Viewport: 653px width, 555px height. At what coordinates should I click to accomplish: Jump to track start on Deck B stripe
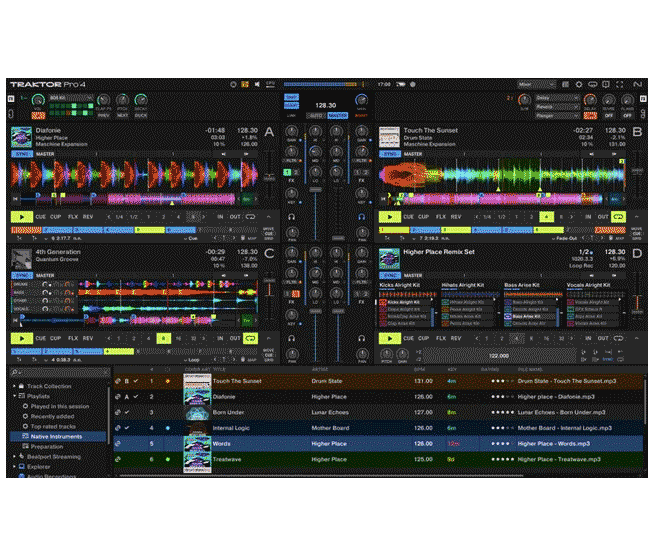coord(384,199)
